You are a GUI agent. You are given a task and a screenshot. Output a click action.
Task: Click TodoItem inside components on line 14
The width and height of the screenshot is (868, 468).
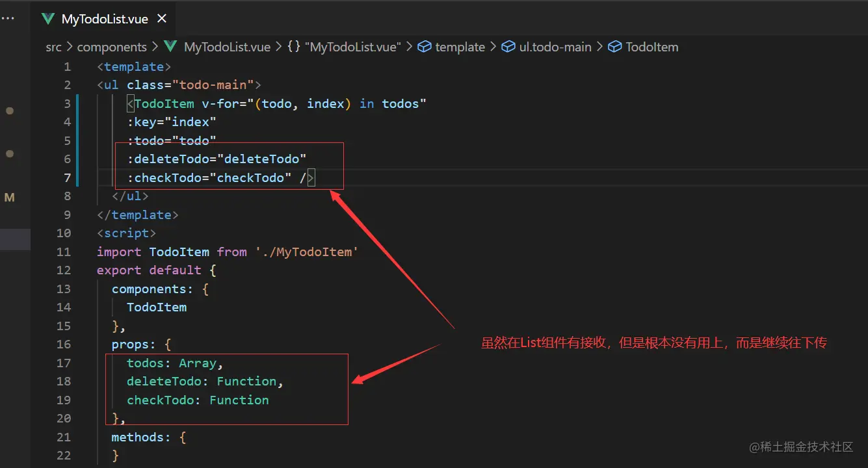[x=157, y=307]
